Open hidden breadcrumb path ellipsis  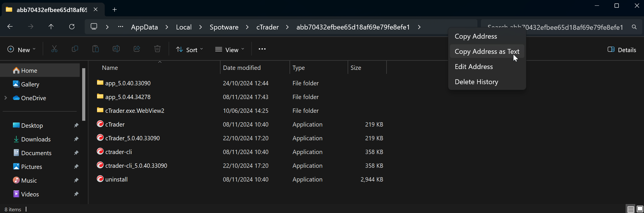(121, 27)
